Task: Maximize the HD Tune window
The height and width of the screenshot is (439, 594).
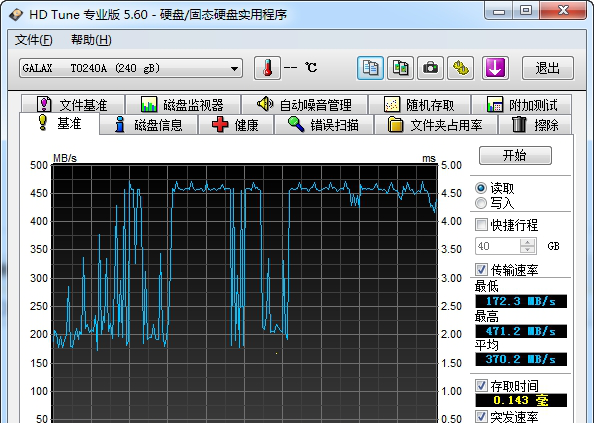Action: pyautogui.click(x=526, y=11)
